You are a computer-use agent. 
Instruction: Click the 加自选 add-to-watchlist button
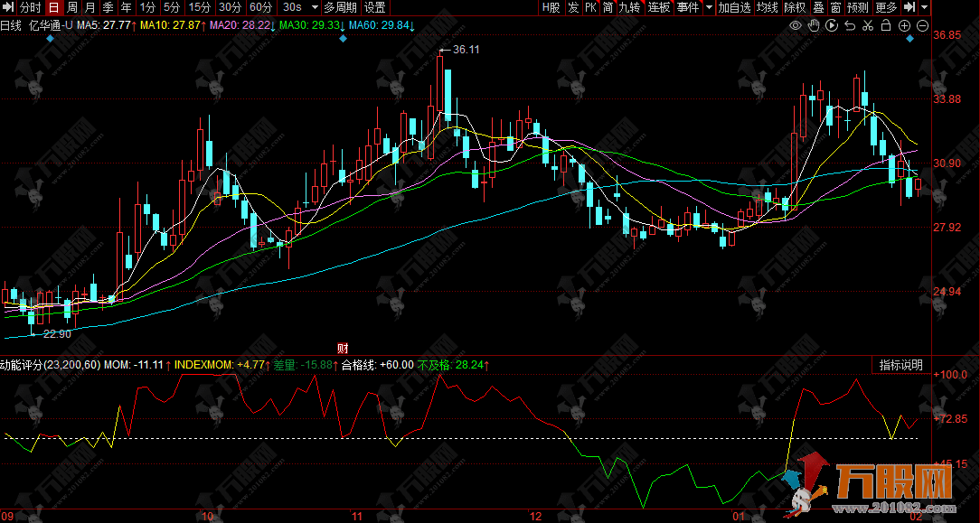click(x=734, y=7)
